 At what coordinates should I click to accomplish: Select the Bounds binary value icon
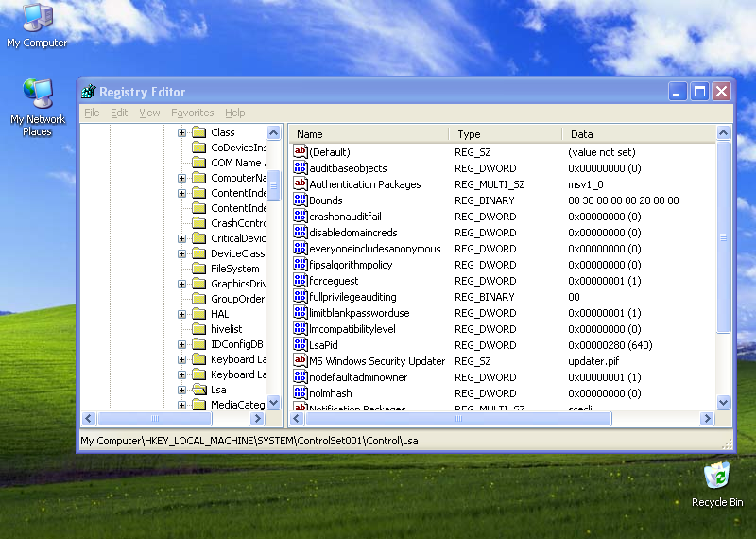click(301, 200)
